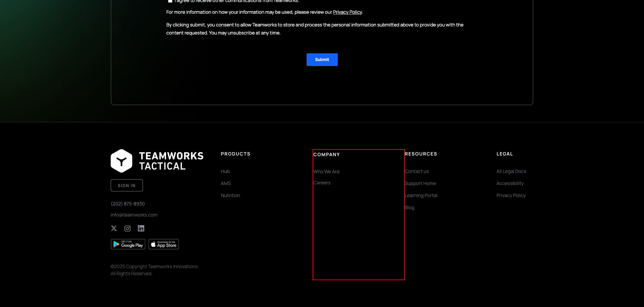Open the Learning Portal link
Screen dimensions: 644x307
421,195
